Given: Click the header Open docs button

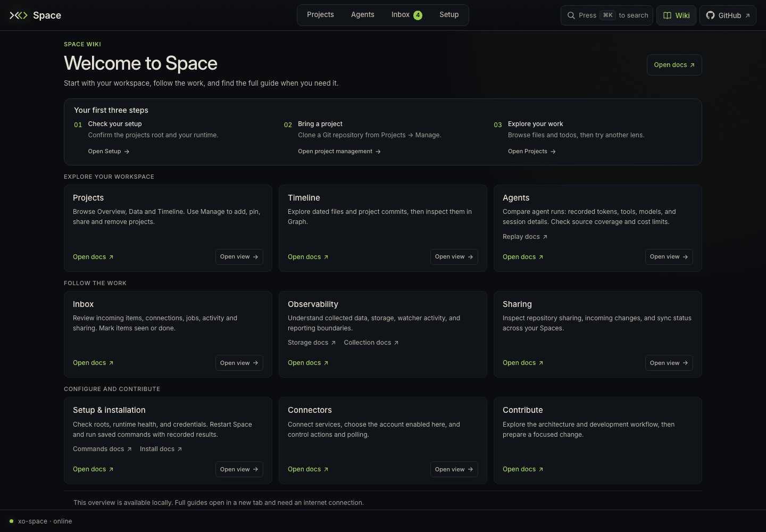Looking at the screenshot, I should (x=675, y=65).
